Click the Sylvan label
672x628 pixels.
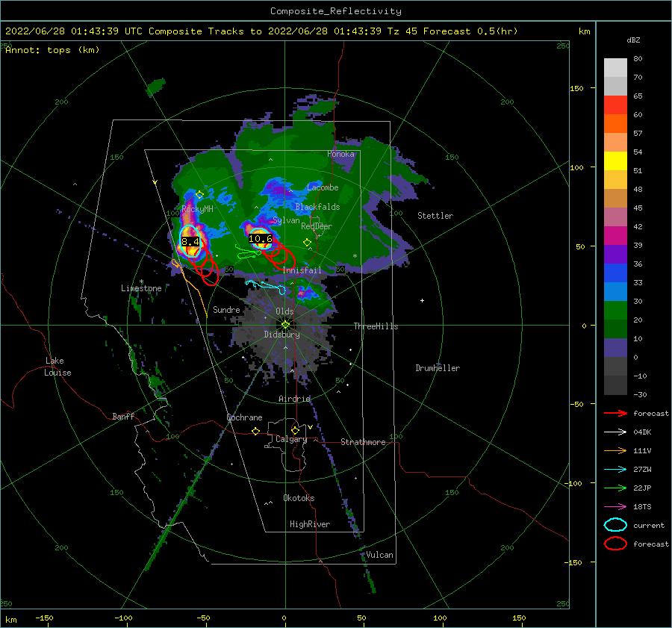pos(286,220)
